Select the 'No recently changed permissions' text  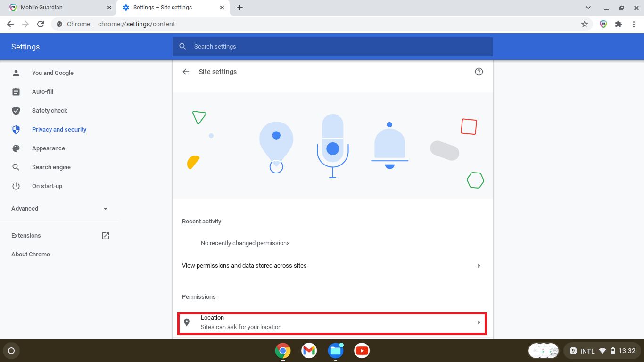[x=245, y=243]
